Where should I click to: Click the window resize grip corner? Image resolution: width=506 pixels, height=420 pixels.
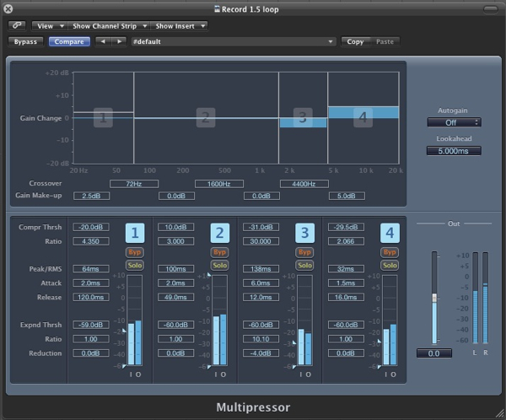point(500,414)
